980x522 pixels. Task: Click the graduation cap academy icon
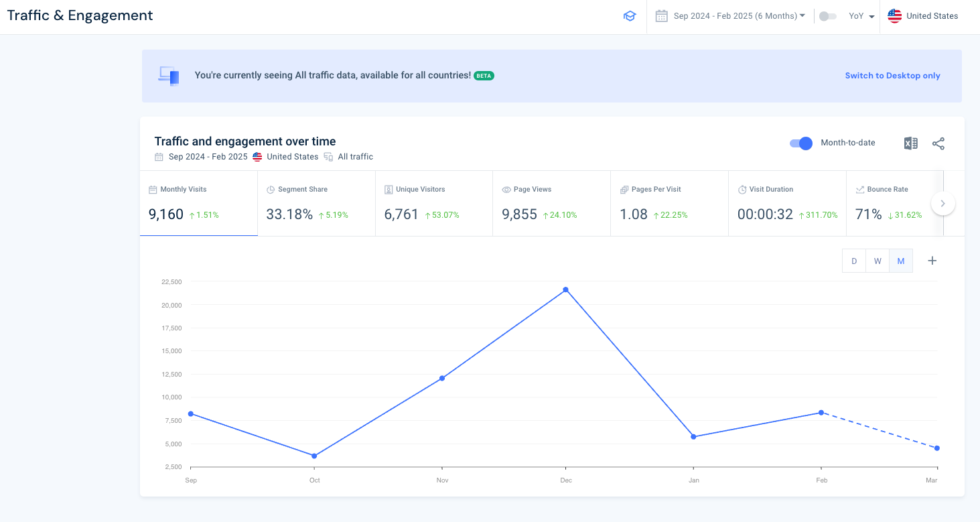pyautogui.click(x=630, y=15)
